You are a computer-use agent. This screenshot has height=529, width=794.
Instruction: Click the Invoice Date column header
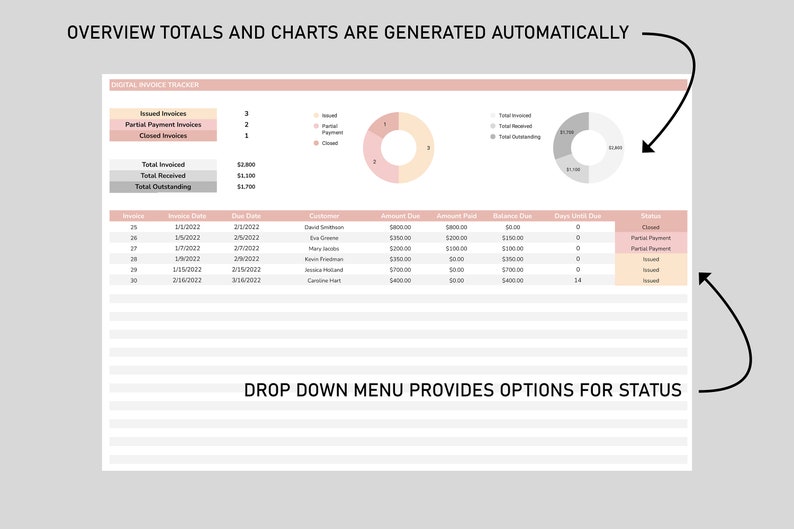(x=187, y=216)
